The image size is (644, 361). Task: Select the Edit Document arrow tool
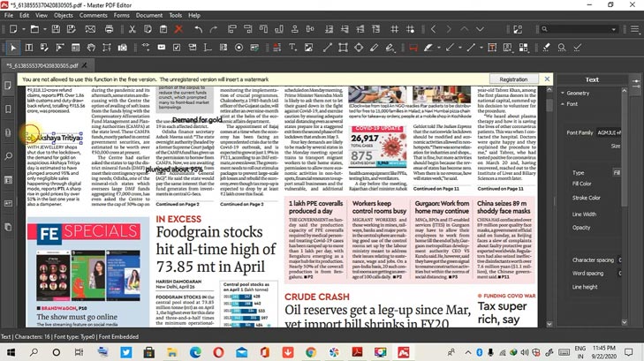[13, 48]
